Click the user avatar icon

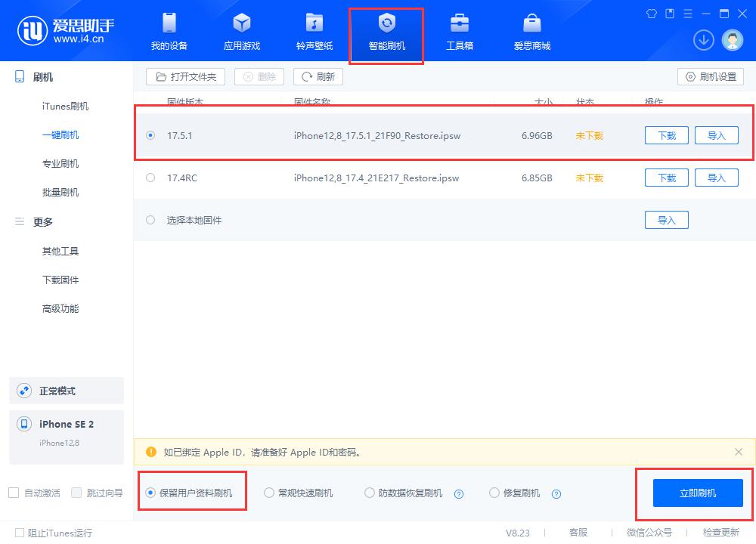tap(733, 39)
